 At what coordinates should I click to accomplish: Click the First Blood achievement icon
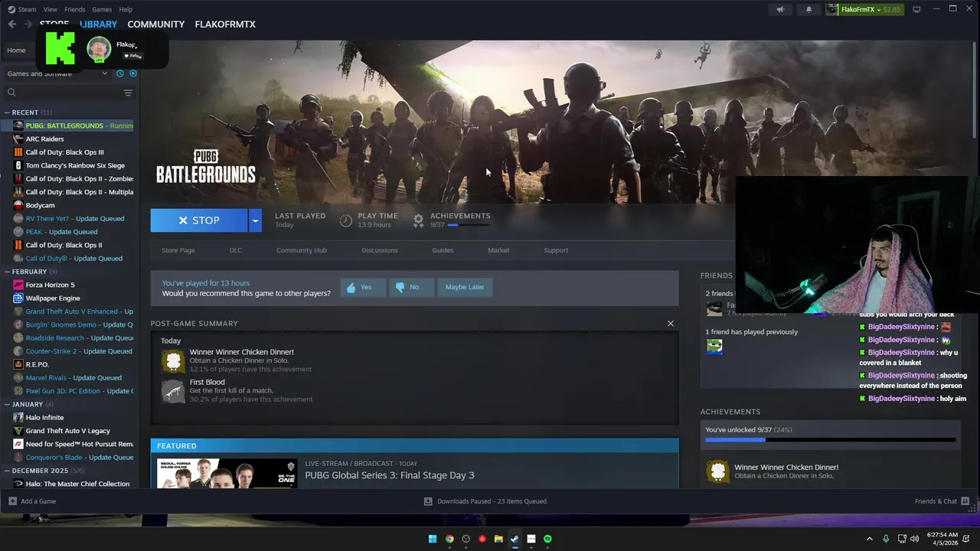(x=173, y=391)
